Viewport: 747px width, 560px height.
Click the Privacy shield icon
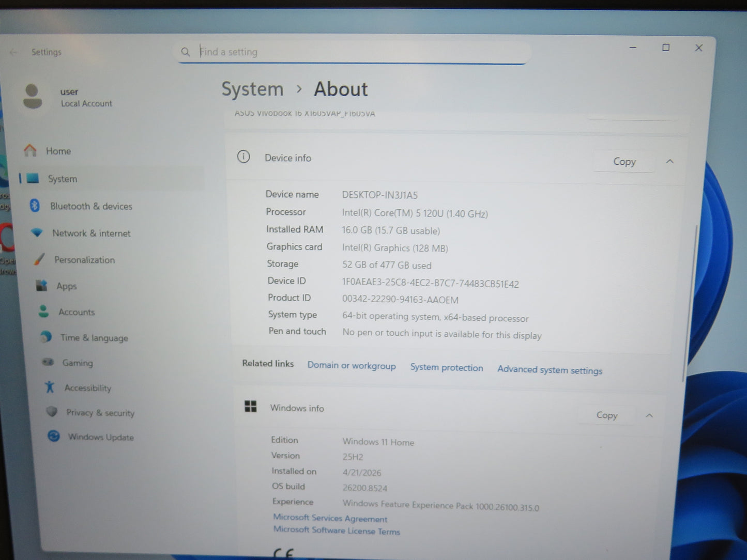(52, 412)
